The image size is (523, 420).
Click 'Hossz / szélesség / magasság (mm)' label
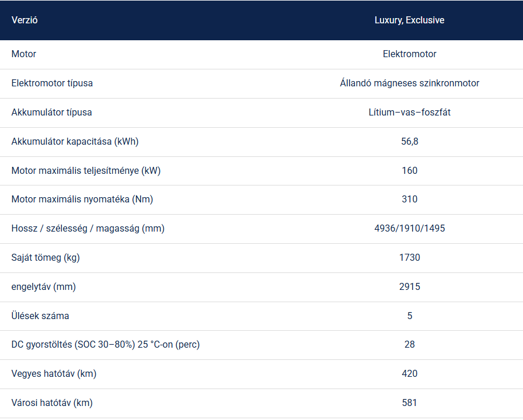[88, 228]
